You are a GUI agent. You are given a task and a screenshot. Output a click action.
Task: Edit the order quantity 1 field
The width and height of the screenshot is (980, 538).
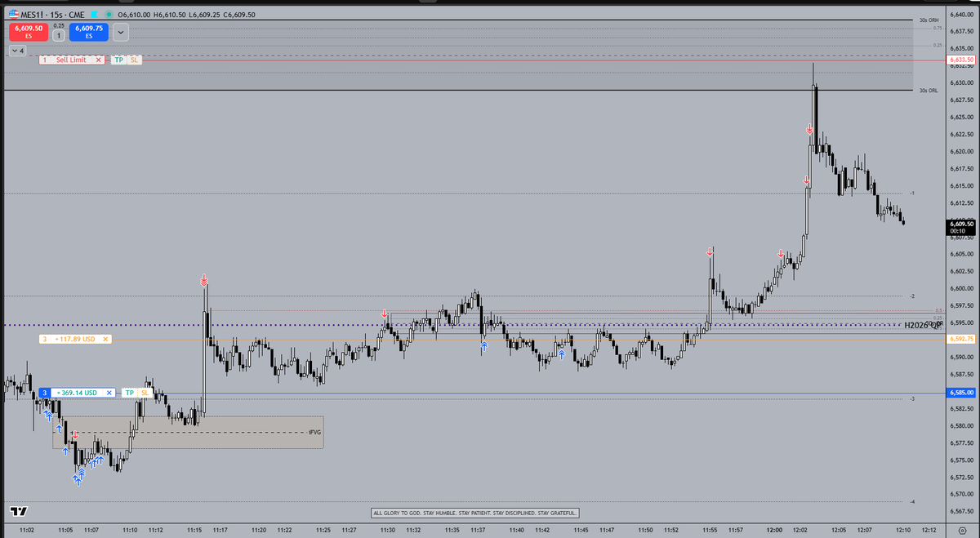[59, 35]
